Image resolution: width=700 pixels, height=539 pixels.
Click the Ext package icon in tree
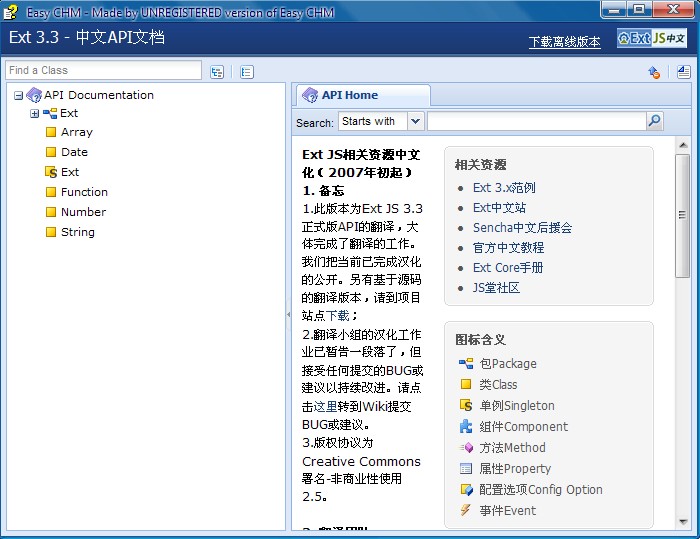tap(50, 113)
